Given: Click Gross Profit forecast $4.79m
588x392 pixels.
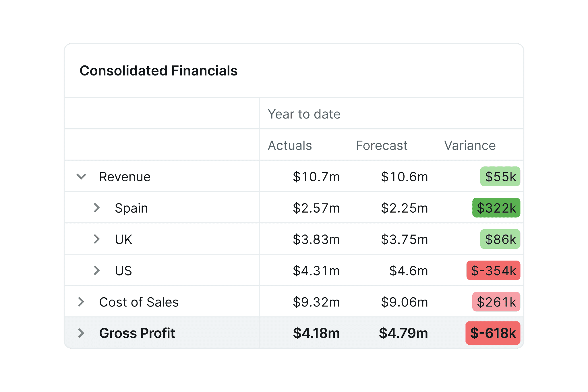Looking at the screenshot, I should pyautogui.click(x=403, y=333).
